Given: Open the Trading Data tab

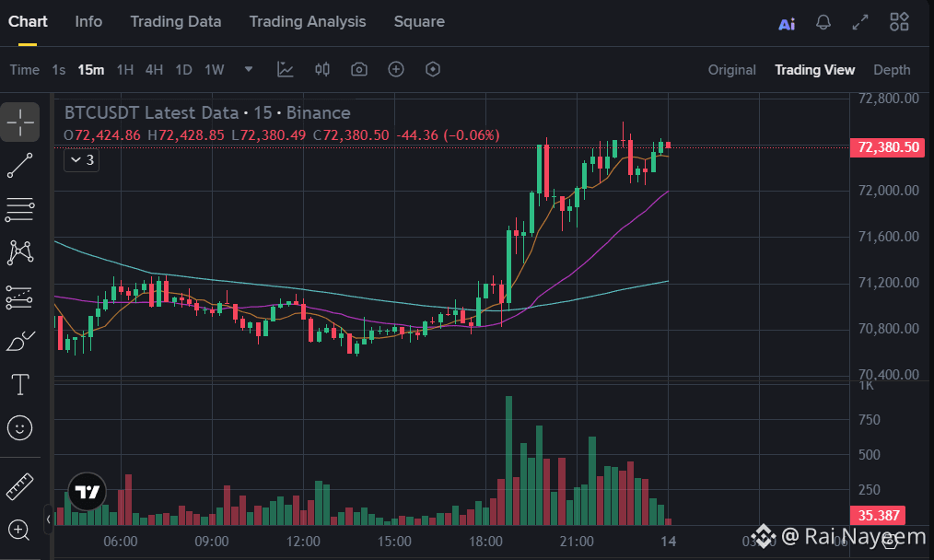Looking at the screenshot, I should point(176,21).
